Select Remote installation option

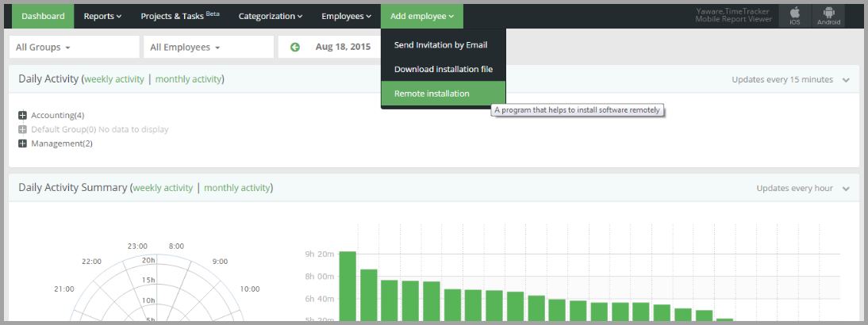[443, 94]
